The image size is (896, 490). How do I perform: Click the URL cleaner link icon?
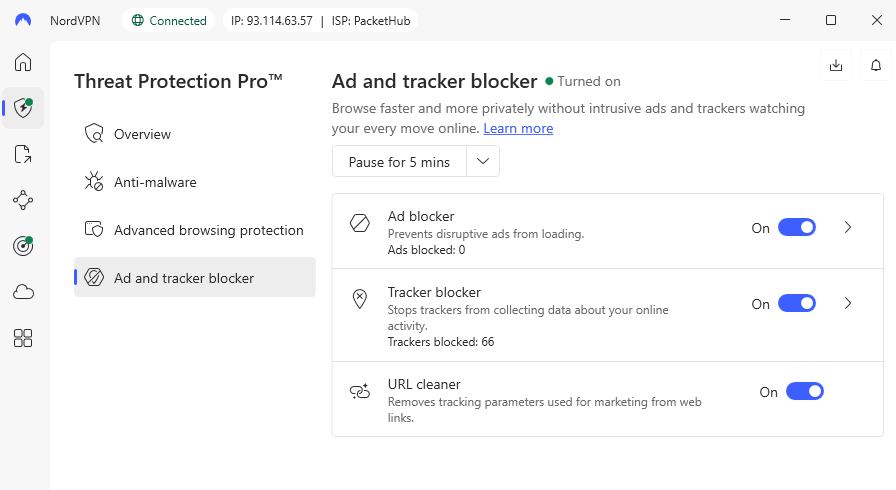(x=360, y=391)
